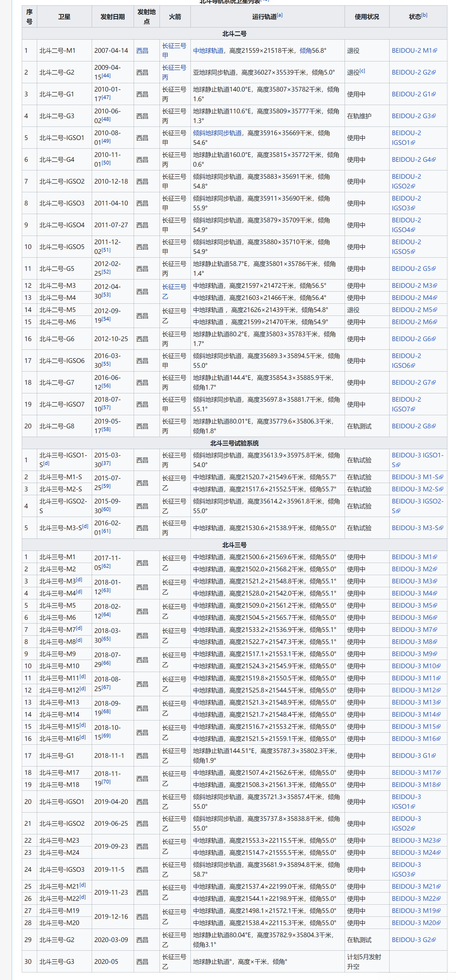Image resolution: width=456 pixels, height=980 pixels.
Task: Click footnote [b] beside the 状态 header
Action: point(424,15)
